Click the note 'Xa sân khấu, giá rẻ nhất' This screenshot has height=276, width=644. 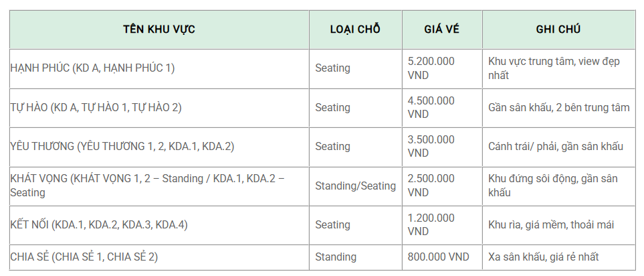544,257
